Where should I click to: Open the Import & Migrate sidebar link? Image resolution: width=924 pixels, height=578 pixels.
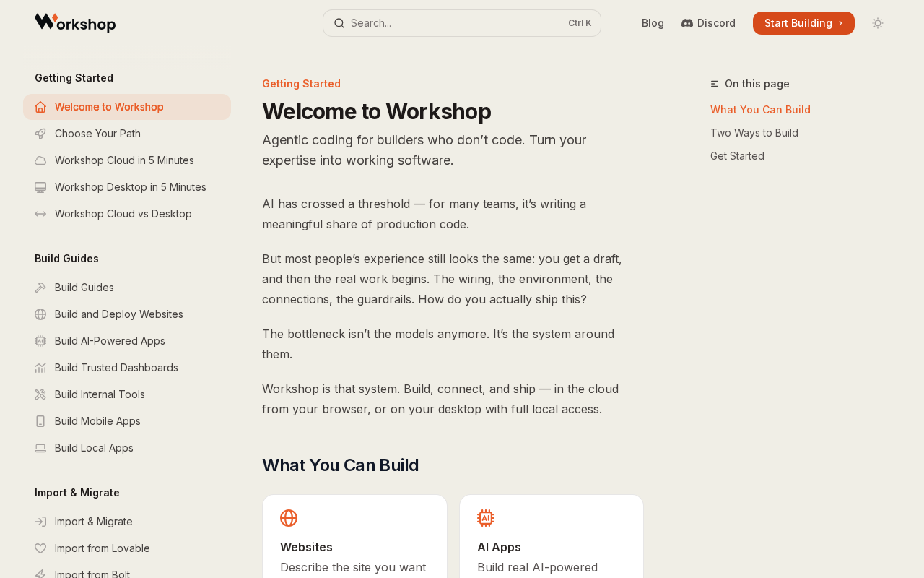coord(127,522)
